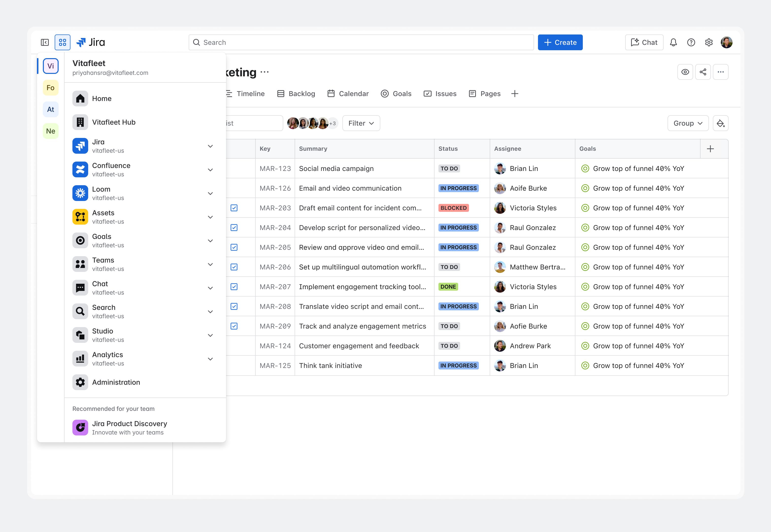
Task: Expand the Confluence chevron
Action: (210, 170)
